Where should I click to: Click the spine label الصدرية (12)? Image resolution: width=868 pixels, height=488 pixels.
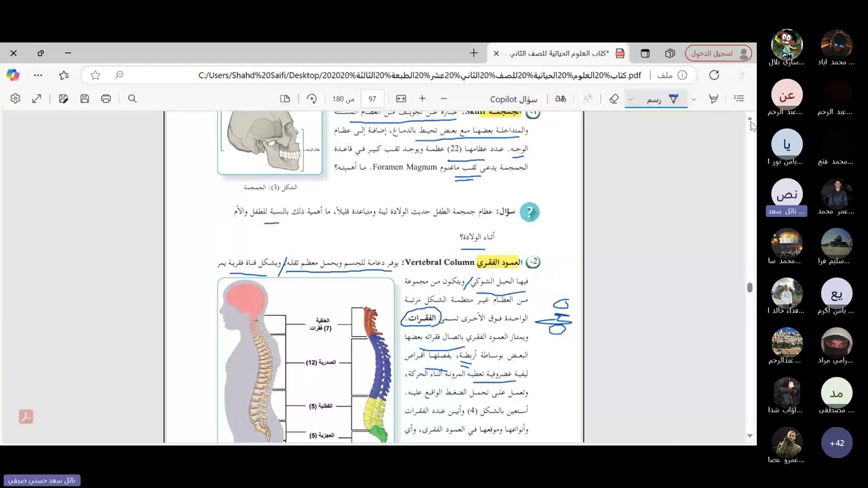[x=320, y=363]
